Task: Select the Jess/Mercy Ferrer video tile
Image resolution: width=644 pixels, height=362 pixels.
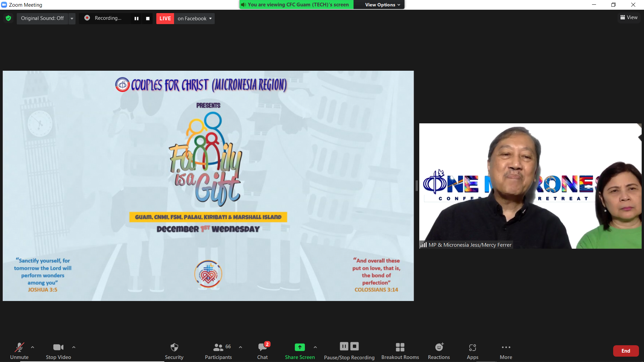Action: coord(530,186)
